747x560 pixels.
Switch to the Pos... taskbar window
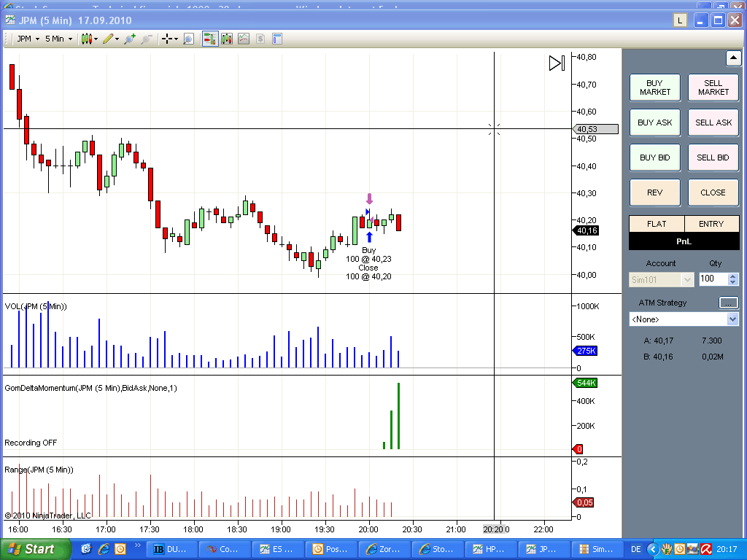(x=330, y=549)
